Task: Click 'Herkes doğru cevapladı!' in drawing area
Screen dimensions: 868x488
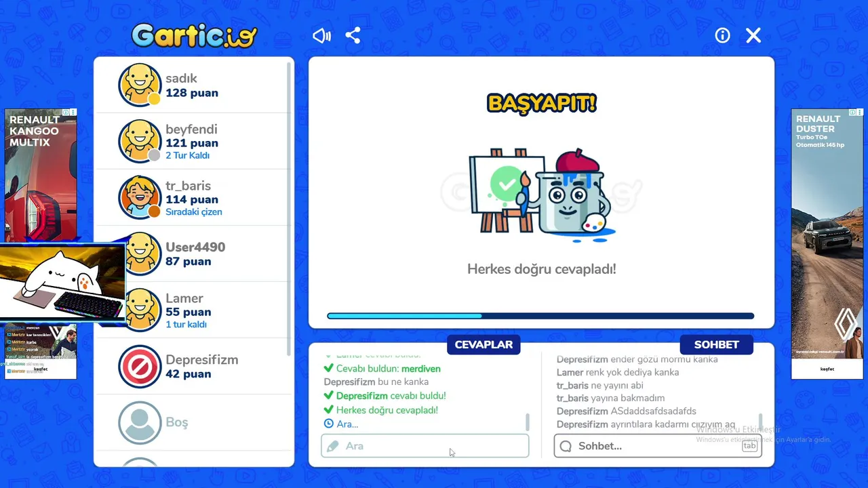Action: (542, 269)
